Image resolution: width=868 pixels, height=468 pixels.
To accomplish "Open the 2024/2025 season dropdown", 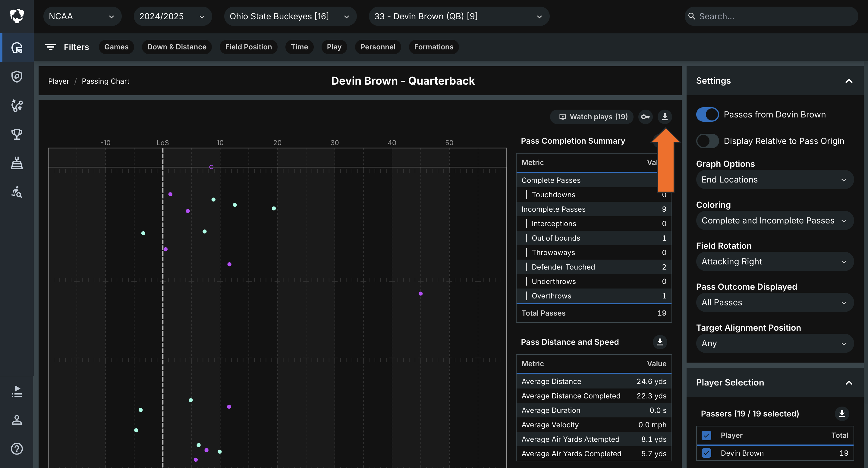I will [172, 16].
